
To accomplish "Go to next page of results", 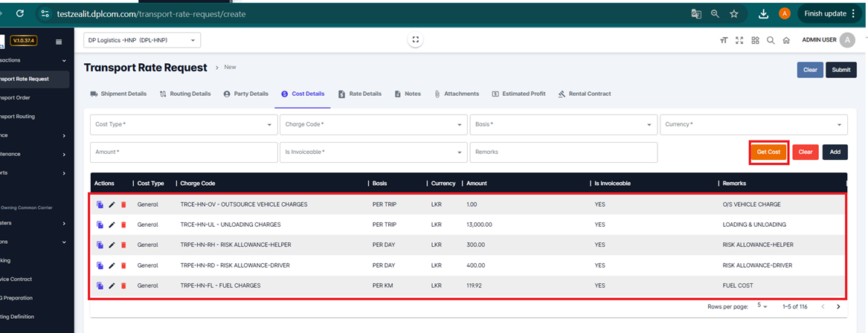I will click(838, 306).
